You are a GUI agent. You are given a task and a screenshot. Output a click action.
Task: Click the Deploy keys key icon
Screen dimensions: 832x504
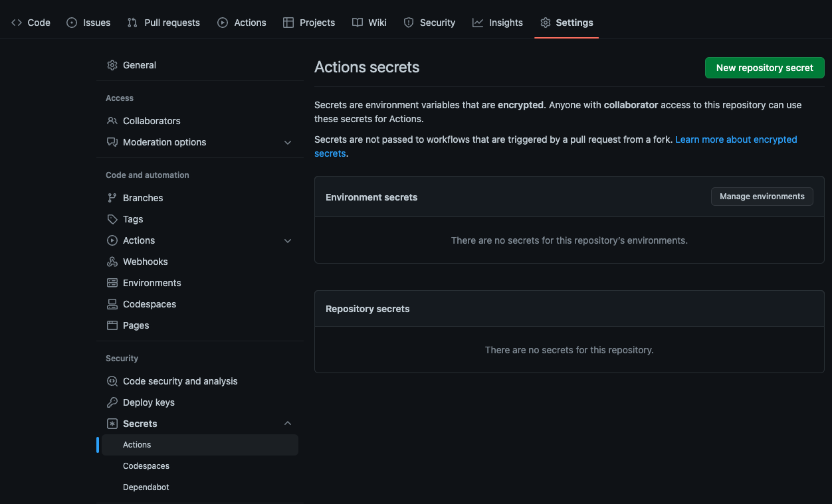tap(112, 402)
